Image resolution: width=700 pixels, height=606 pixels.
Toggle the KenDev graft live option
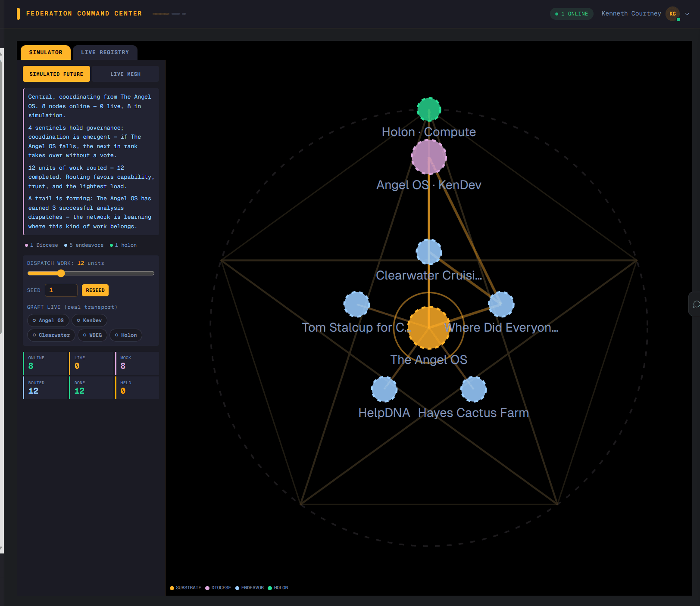[89, 320]
